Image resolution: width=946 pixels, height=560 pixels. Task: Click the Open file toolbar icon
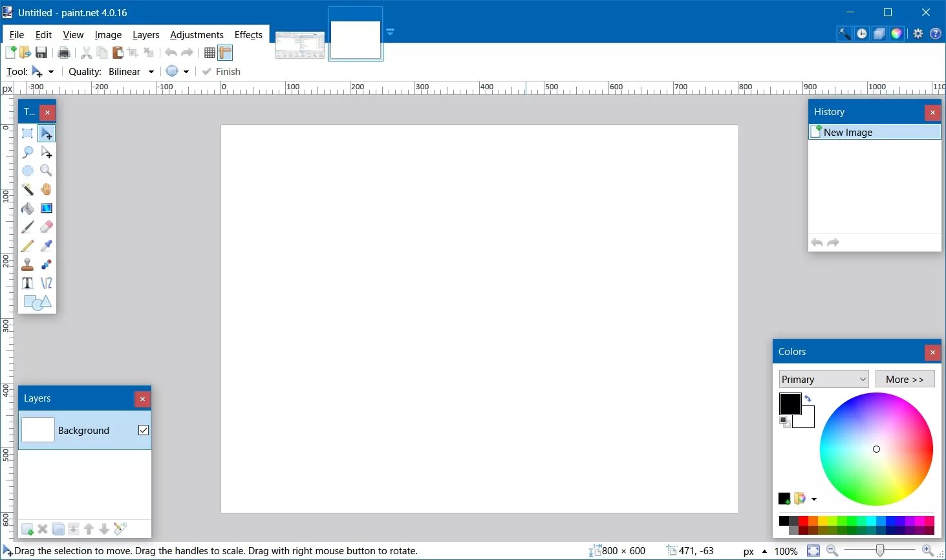point(25,52)
